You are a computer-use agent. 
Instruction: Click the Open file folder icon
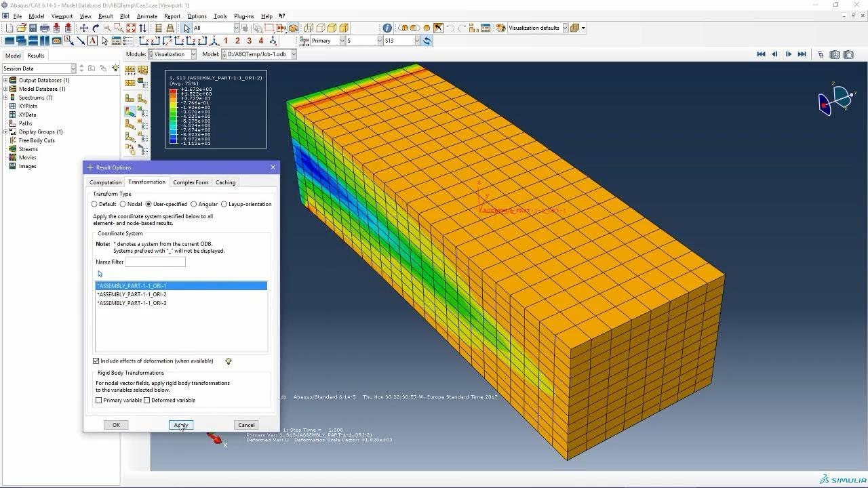(21, 28)
